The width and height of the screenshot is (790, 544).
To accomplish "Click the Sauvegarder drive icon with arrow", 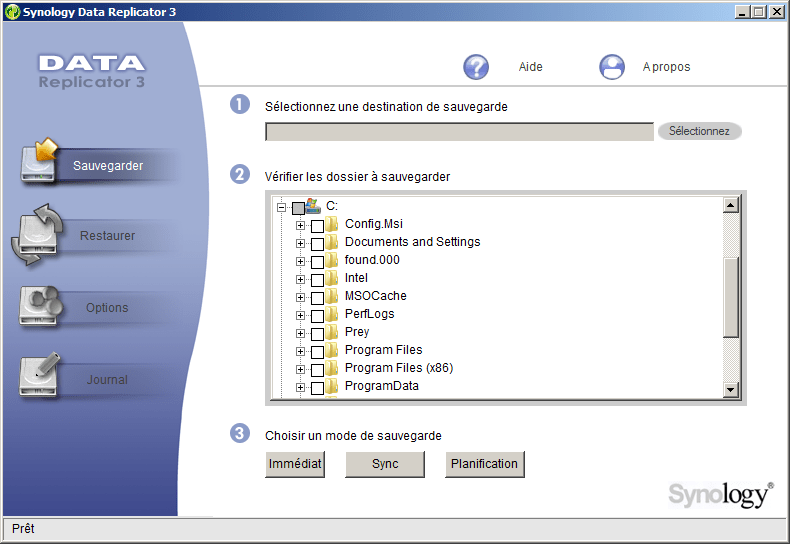I will coord(39,160).
